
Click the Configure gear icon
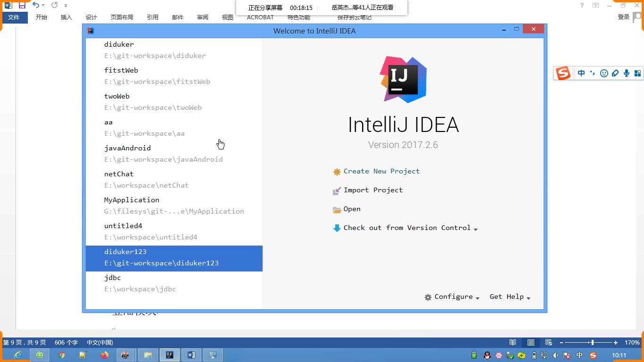(x=428, y=297)
